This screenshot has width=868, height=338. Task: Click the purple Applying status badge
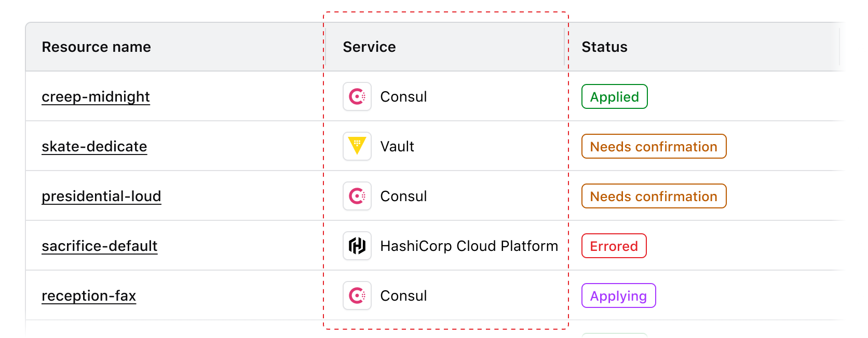618,296
